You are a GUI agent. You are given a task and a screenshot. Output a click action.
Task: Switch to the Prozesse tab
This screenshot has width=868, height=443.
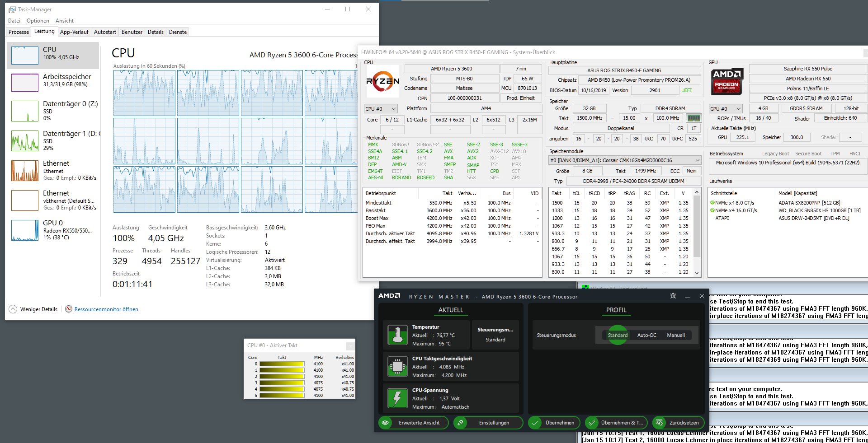pos(19,32)
